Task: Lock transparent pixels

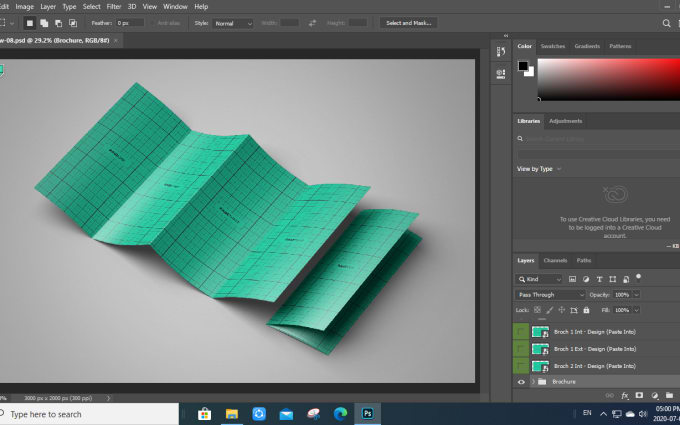Action: click(537, 310)
